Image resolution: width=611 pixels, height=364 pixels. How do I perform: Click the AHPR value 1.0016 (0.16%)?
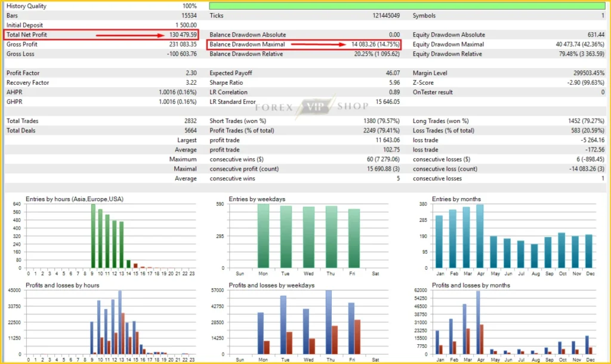178,92
